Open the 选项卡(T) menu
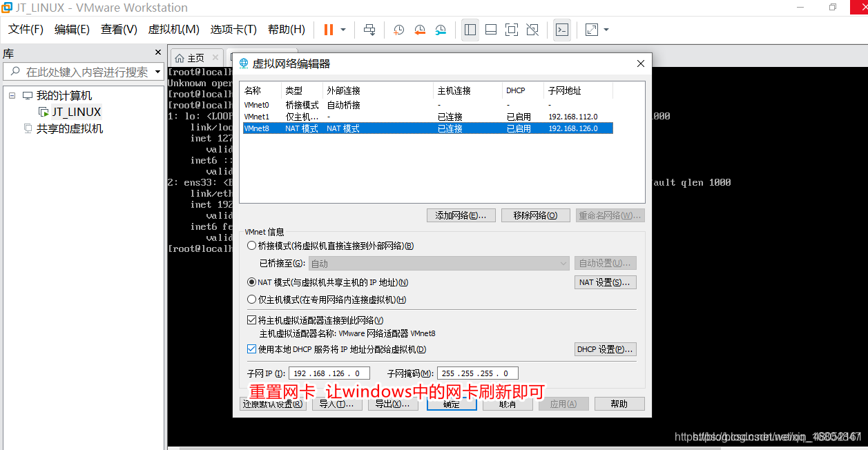The height and width of the screenshot is (450, 868). click(233, 30)
